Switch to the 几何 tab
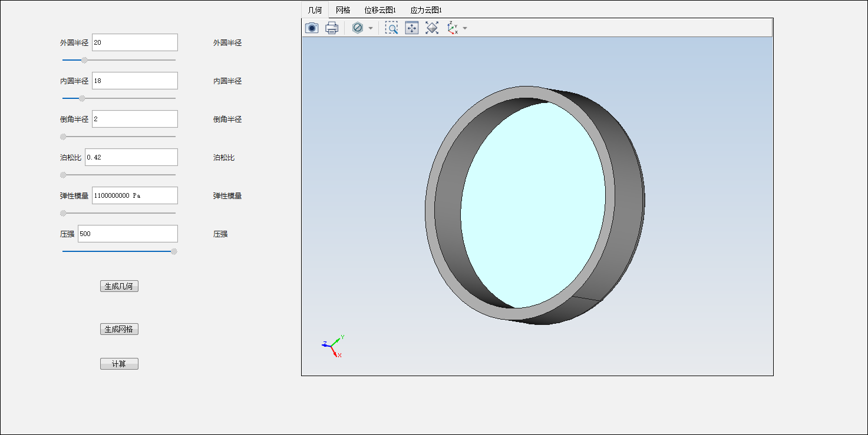 (315, 10)
